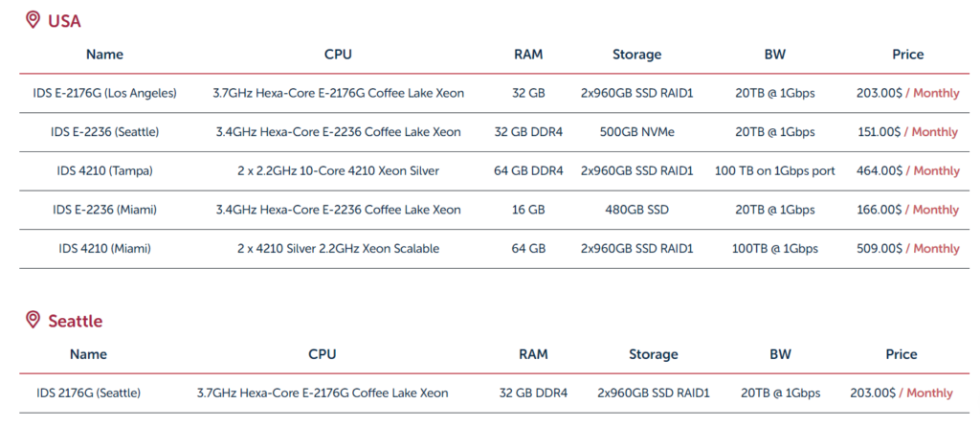Click the Seattle section heading
Image resolution: width=980 pixels, height=427 pixels.
click(75, 321)
